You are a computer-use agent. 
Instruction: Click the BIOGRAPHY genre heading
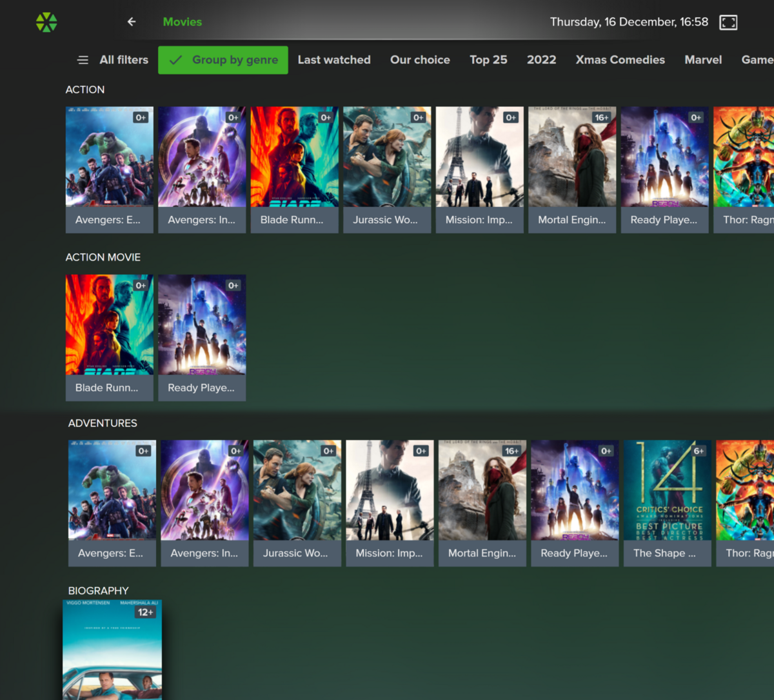point(99,591)
